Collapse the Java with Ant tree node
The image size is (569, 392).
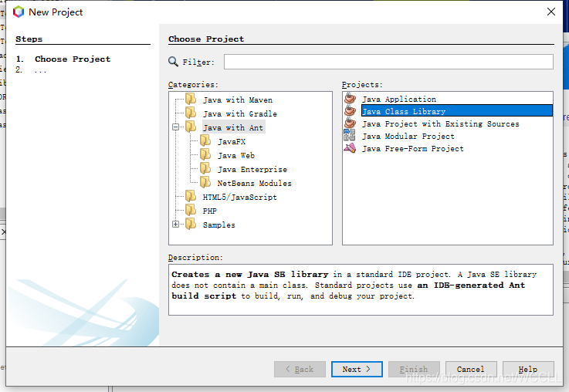point(176,127)
